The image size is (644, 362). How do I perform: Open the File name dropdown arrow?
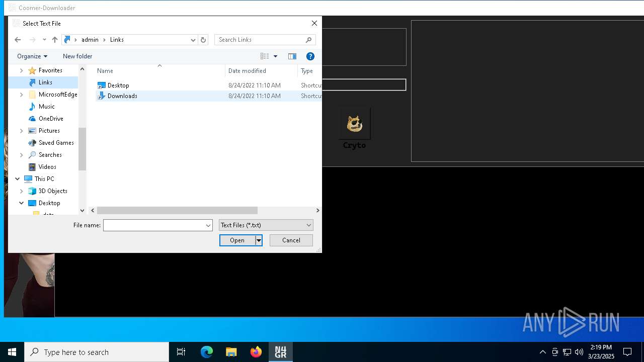tap(208, 225)
